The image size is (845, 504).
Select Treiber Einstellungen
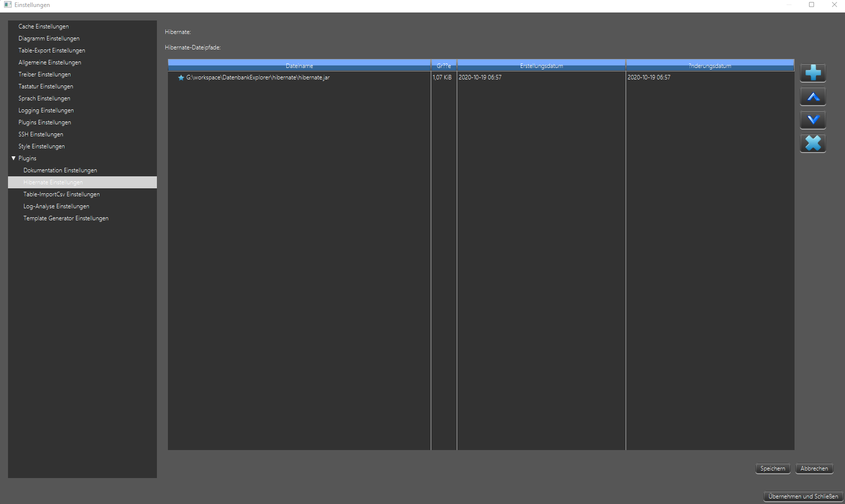[44, 74]
